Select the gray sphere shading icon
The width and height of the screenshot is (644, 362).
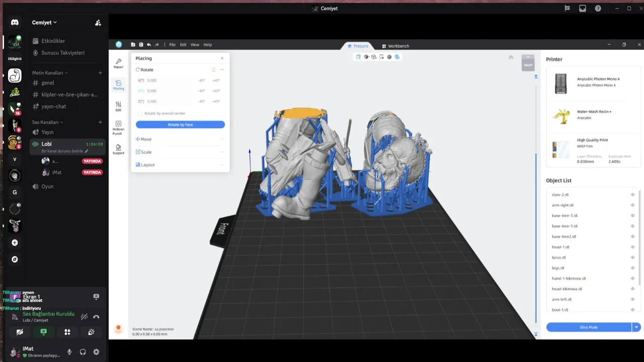389,57
